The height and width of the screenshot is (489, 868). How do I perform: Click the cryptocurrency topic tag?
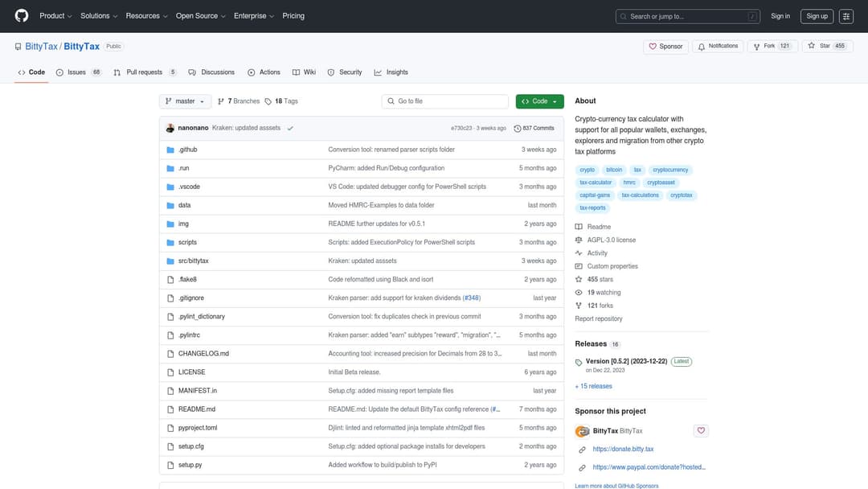coord(670,170)
